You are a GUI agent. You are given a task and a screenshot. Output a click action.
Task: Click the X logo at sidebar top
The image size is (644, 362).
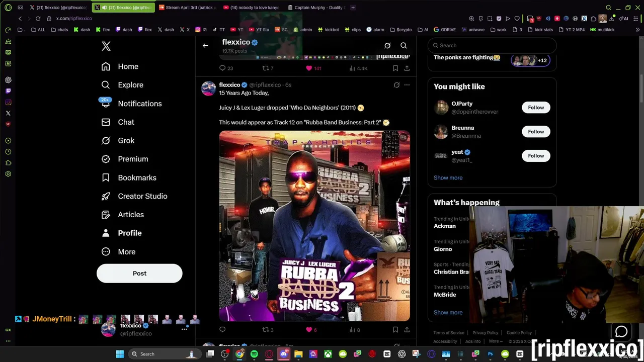coord(106,46)
